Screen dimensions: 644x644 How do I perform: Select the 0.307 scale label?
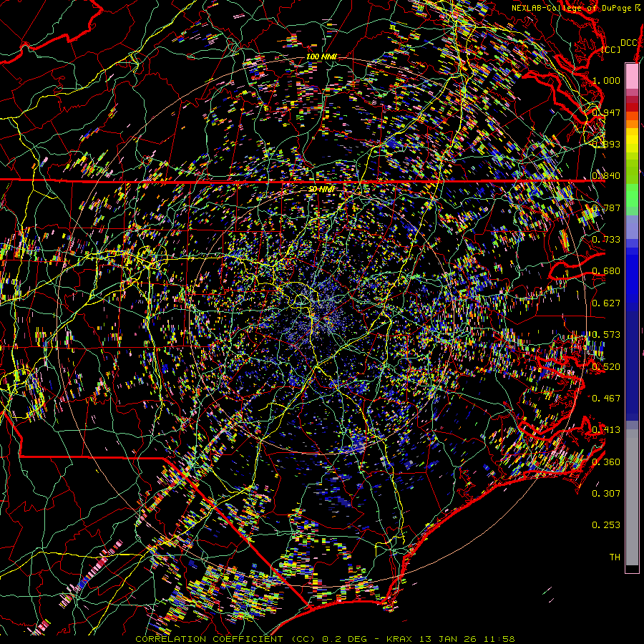tap(606, 494)
